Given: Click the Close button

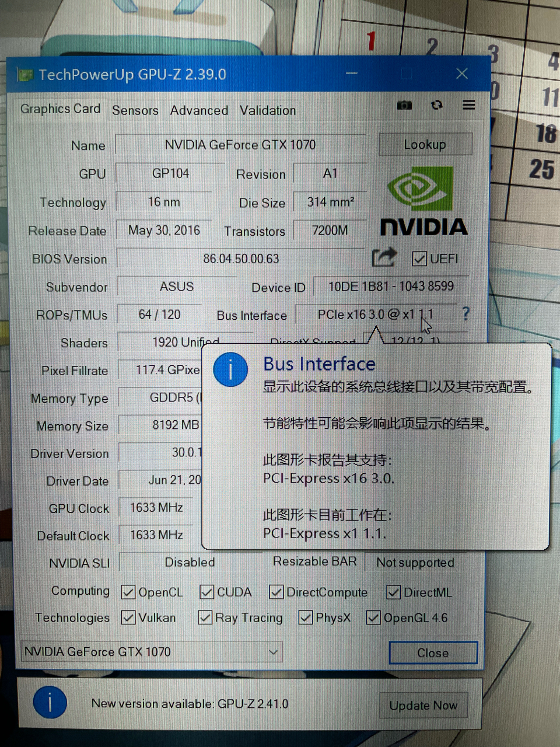Looking at the screenshot, I should pos(433,652).
